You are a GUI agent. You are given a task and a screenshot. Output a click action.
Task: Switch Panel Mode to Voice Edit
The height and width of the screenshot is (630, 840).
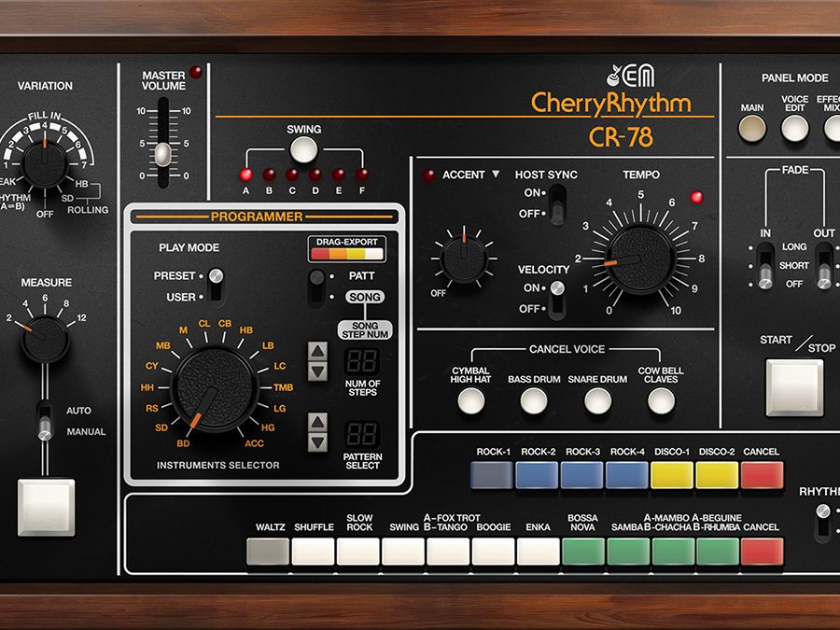(794, 129)
